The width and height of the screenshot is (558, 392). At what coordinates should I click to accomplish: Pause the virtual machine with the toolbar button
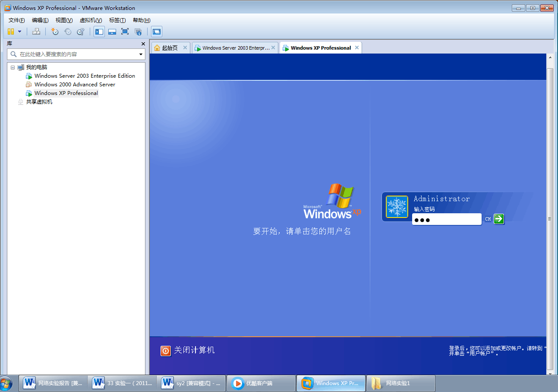(x=11, y=32)
